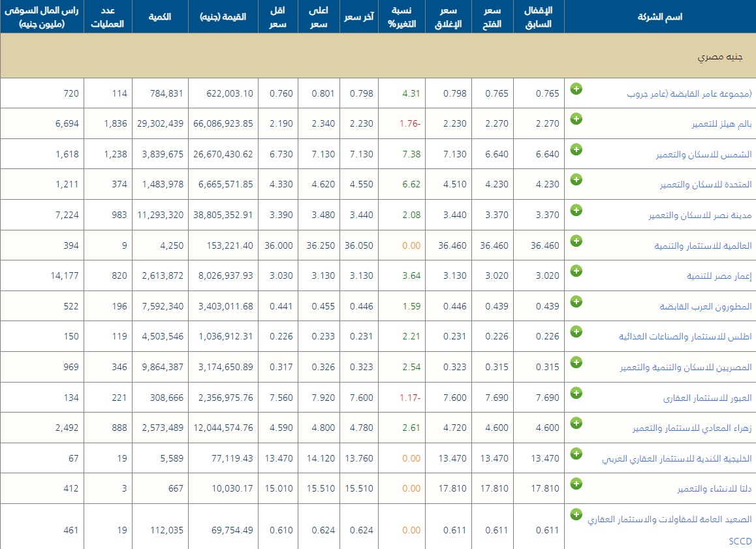Image resolution: width=756 pixels, height=549 pixels.
Task: Select the quantity 11,293,320
Action: 160,215
